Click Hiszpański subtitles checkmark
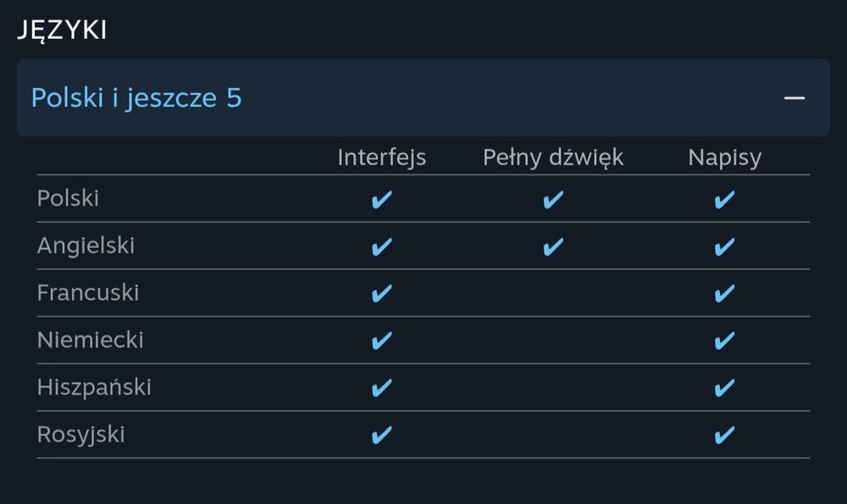 pyautogui.click(x=724, y=388)
